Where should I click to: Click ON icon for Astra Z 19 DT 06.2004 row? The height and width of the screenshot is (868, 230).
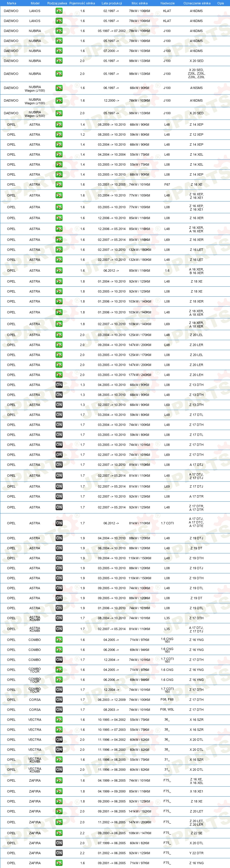coord(59,548)
